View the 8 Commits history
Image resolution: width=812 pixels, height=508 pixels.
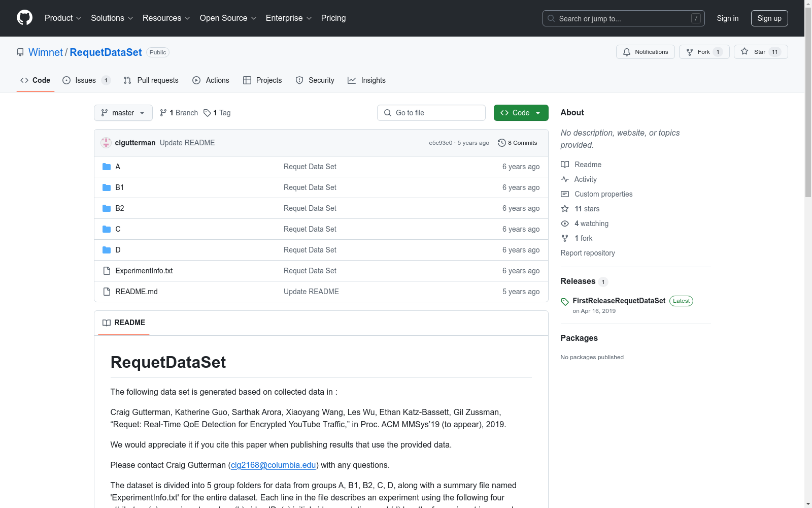[518, 143]
